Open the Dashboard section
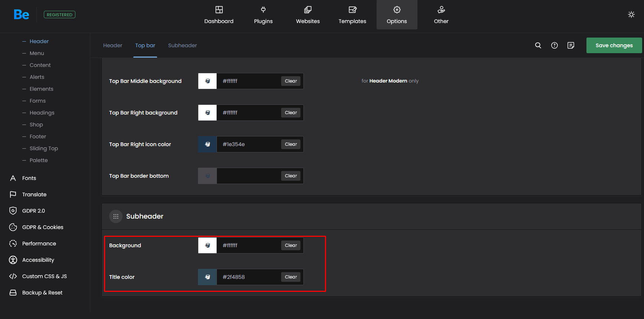The height and width of the screenshot is (319, 644). tap(219, 15)
